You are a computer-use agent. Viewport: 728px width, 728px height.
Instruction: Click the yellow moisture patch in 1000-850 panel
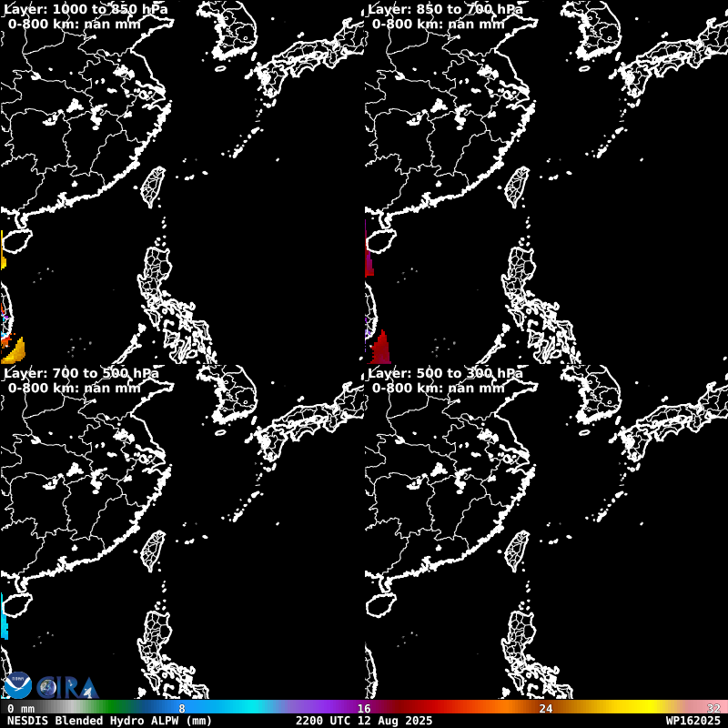pos(14,351)
